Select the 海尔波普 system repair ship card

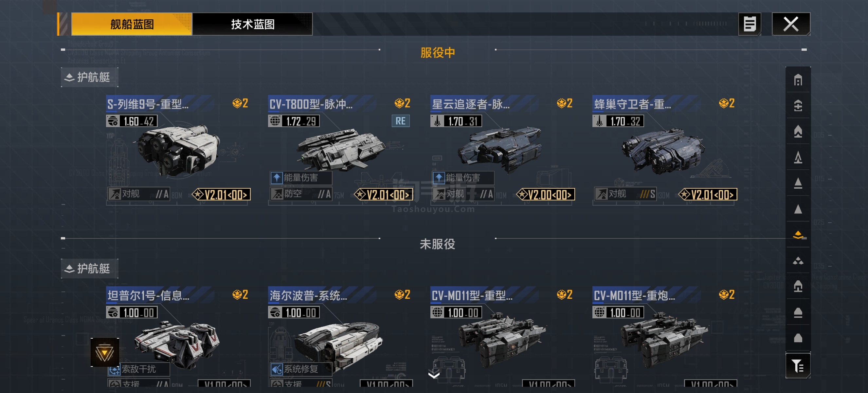point(341,336)
